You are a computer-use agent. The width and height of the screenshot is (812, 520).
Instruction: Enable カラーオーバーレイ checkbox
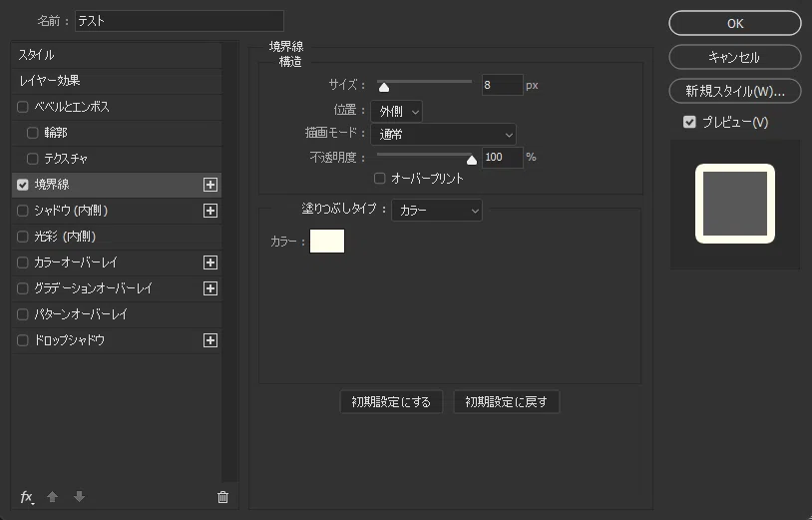click(x=22, y=262)
